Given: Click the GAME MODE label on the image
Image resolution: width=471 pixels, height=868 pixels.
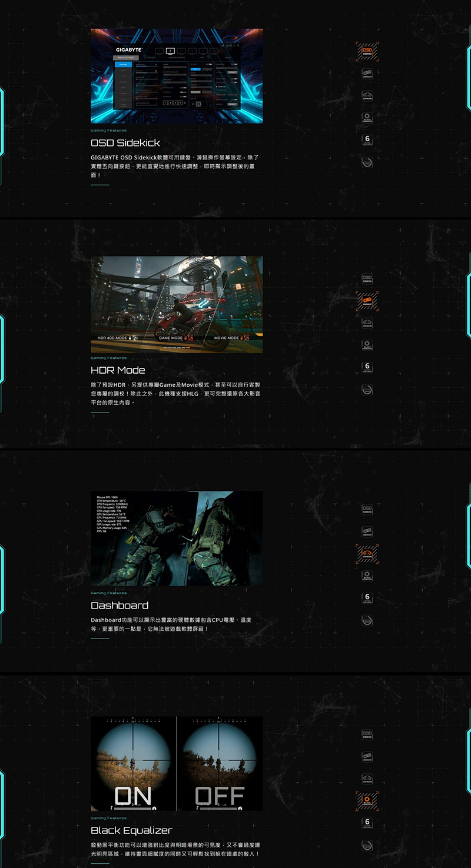Looking at the screenshot, I should pyautogui.click(x=171, y=338).
